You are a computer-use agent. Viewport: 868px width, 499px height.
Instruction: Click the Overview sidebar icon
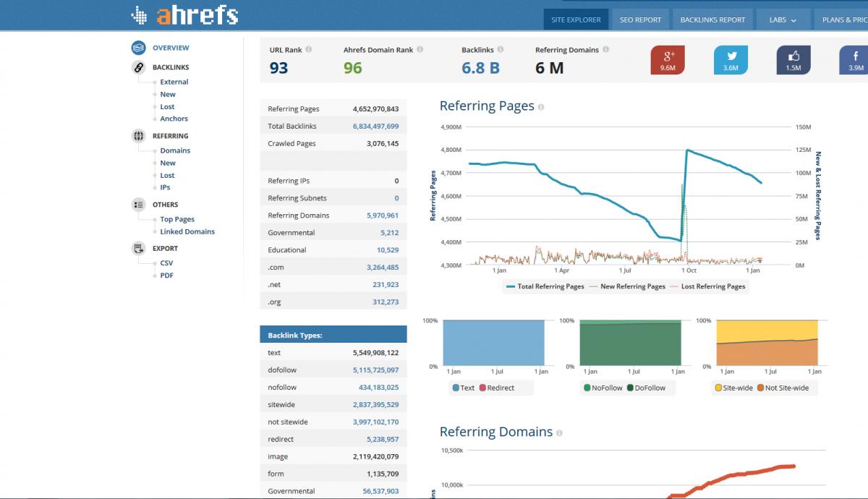[x=138, y=48]
